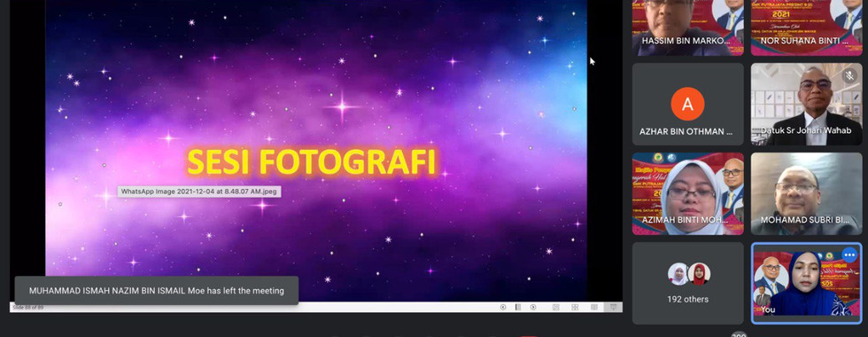Viewport: 868px width, 337px height.
Task: Click the SESI FOTOGRAFI slide title
Action: tap(312, 162)
